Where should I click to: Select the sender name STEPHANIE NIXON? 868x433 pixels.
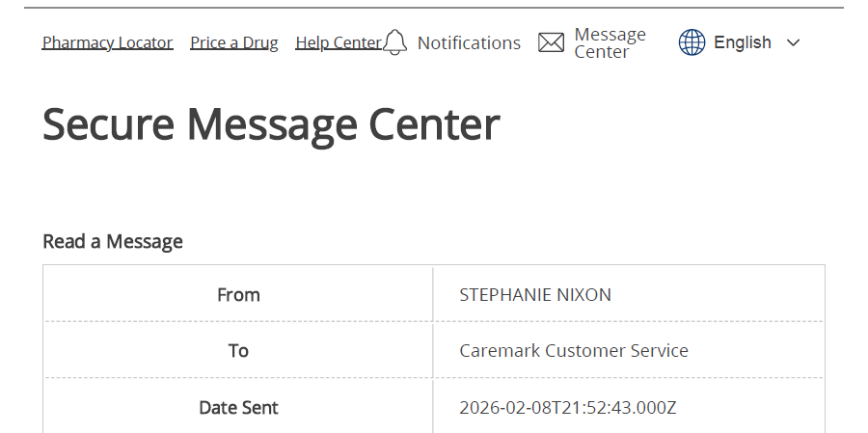tap(535, 295)
